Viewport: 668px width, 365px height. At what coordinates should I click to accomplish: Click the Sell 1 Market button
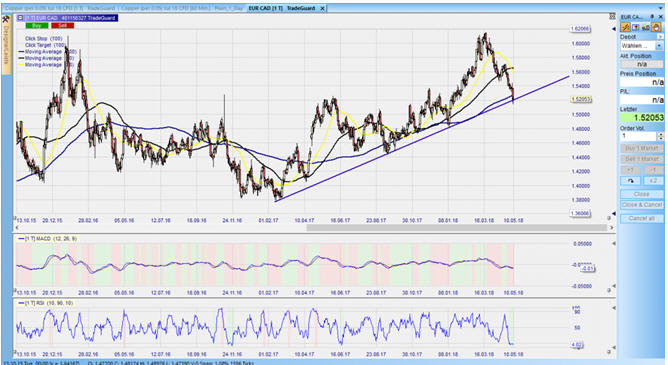[642, 159]
